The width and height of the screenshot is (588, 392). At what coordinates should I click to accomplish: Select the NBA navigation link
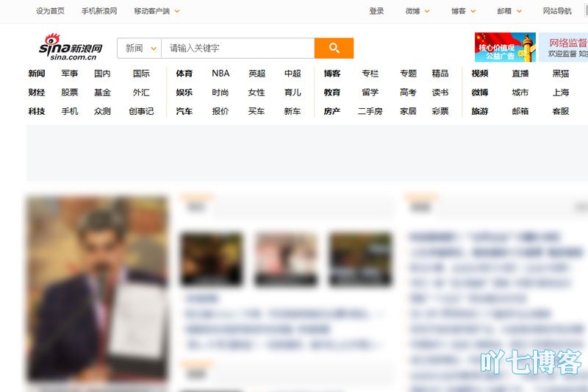(220, 74)
